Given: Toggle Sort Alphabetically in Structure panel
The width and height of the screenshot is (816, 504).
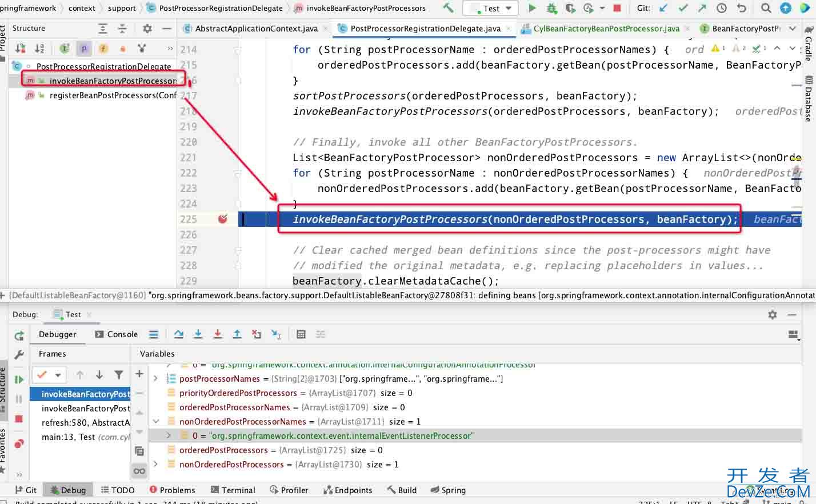Looking at the screenshot, I should [x=39, y=49].
